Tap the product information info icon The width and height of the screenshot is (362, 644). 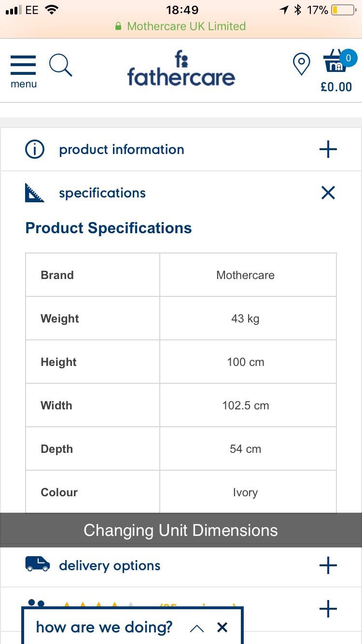[35, 150]
